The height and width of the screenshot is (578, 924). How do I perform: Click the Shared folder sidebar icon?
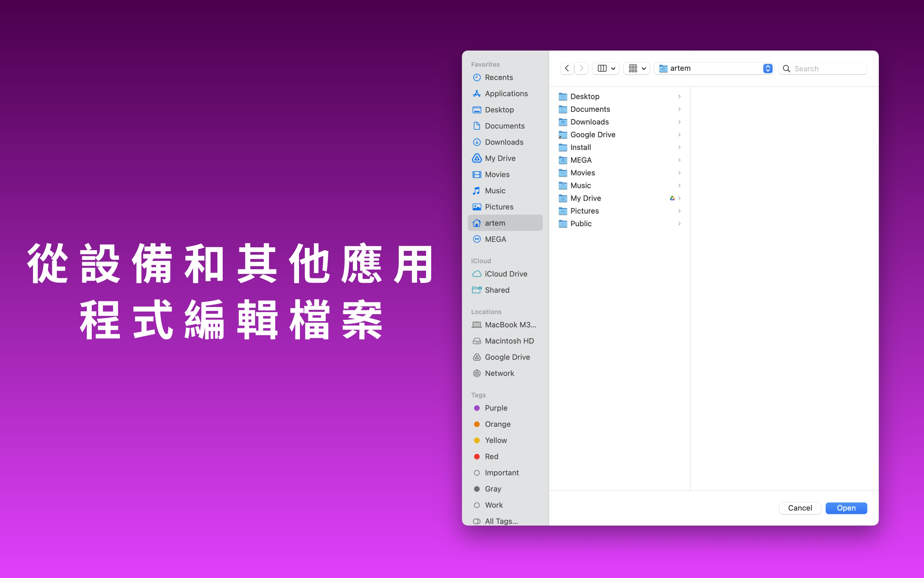coord(476,290)
